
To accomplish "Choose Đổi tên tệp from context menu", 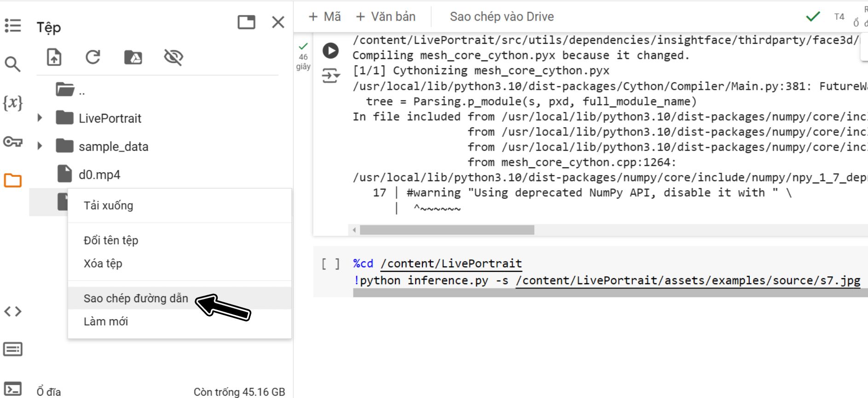I will click(x=179, y=240).
